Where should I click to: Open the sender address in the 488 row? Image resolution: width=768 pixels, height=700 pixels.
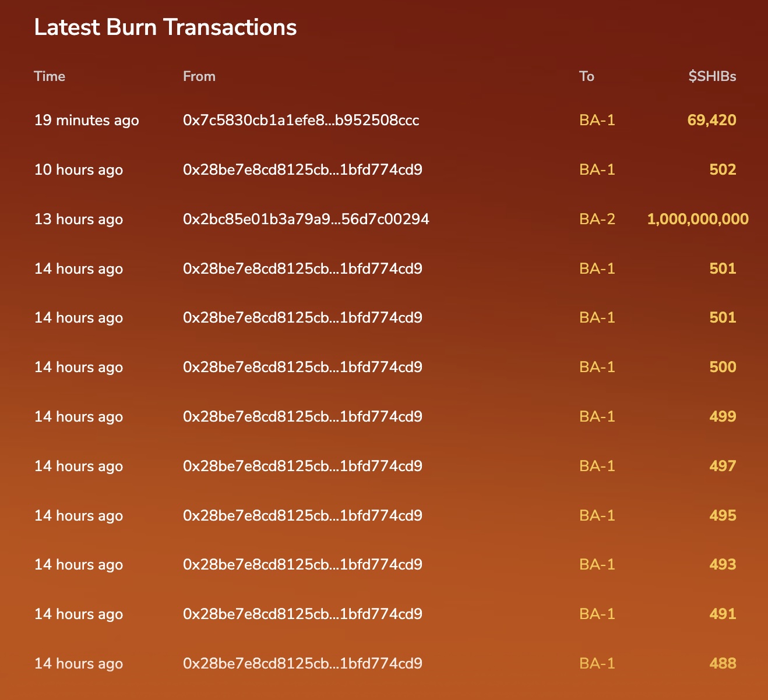tap(302, 664)
